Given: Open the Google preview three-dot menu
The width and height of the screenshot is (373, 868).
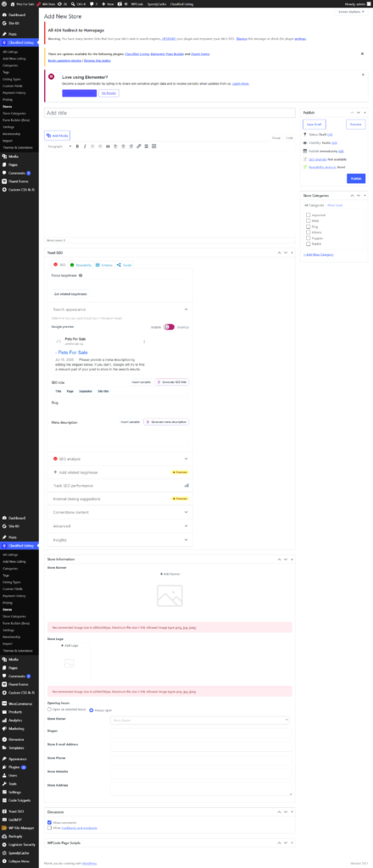Looking at the screenshot, I should (144, 342).
